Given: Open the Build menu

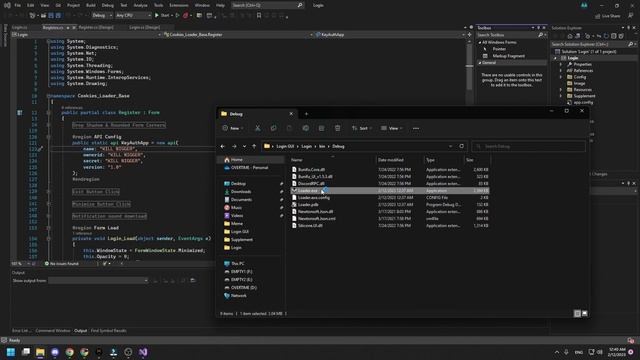Looking at the screenshot, I should 91,5.
